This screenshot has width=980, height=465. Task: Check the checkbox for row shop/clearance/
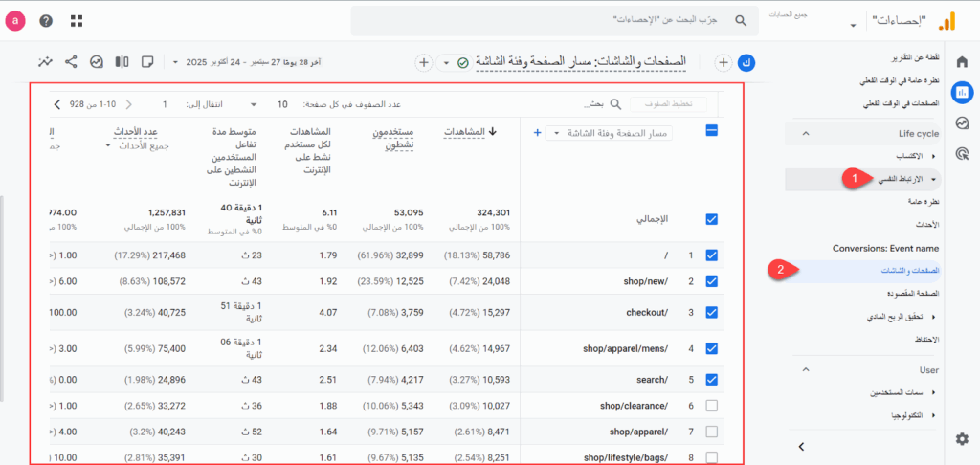pos(711,406)
